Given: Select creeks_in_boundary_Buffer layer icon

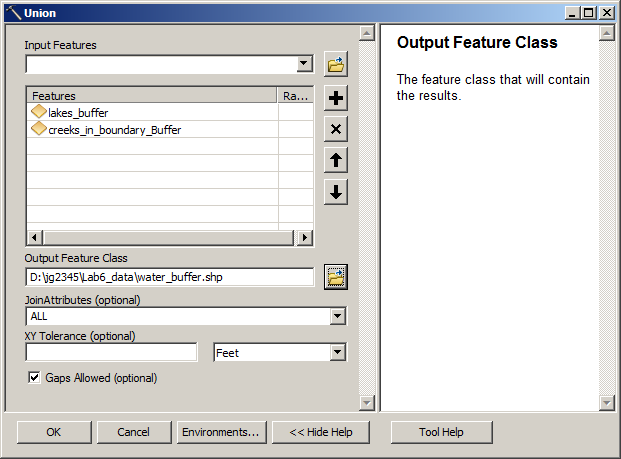Looking at the screenshot, I should point(39,129).
